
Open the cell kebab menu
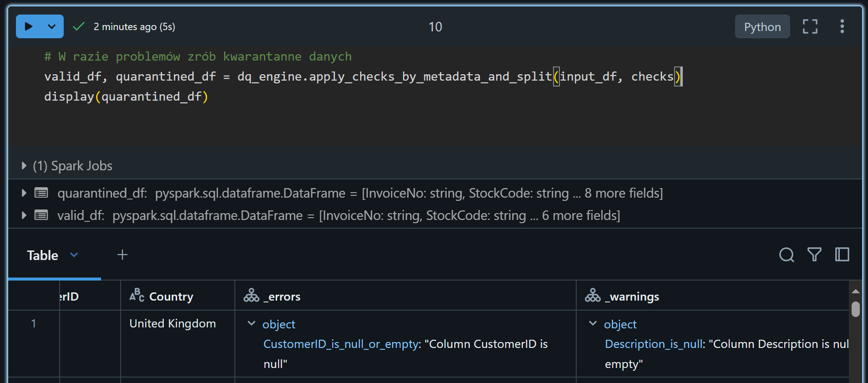tap(842, 26)
